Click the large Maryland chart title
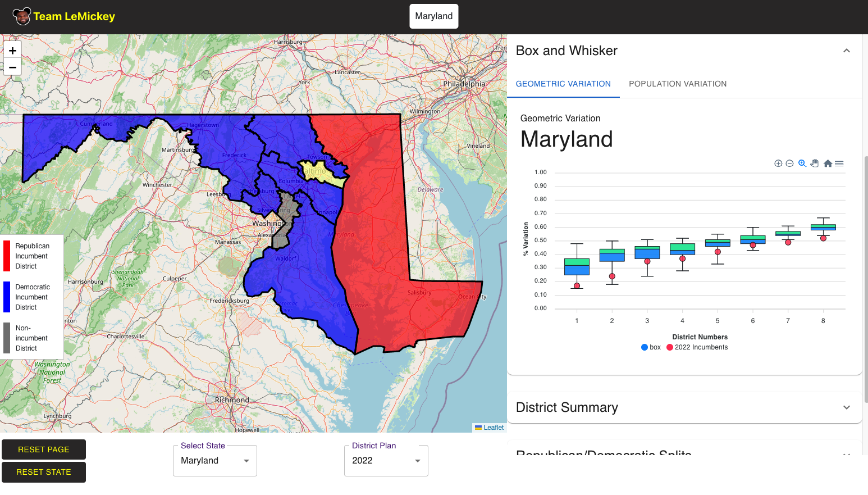 (567, 139)
